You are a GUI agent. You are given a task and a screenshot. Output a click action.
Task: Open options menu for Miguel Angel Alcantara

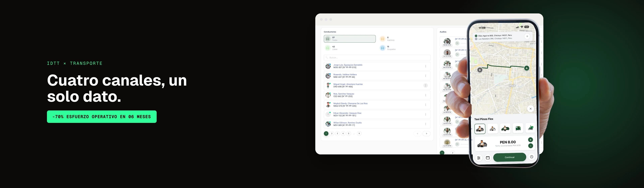[x=425, y=86]
